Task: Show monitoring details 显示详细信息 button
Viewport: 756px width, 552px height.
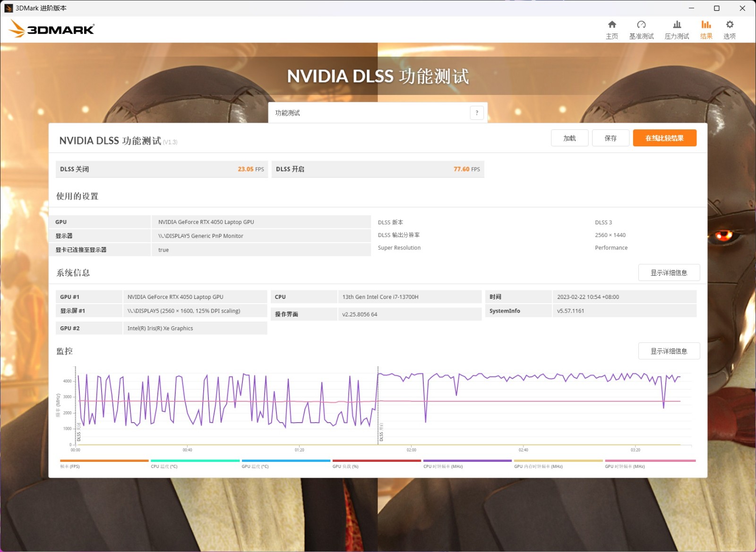Action: 669,351
